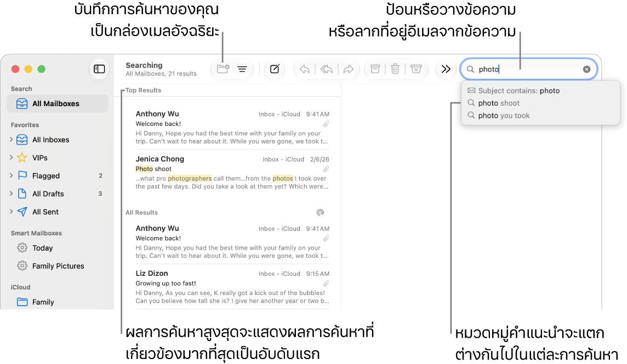
Task: Save search as Smart Mailbox icon
Action: (x=223, y=69)
